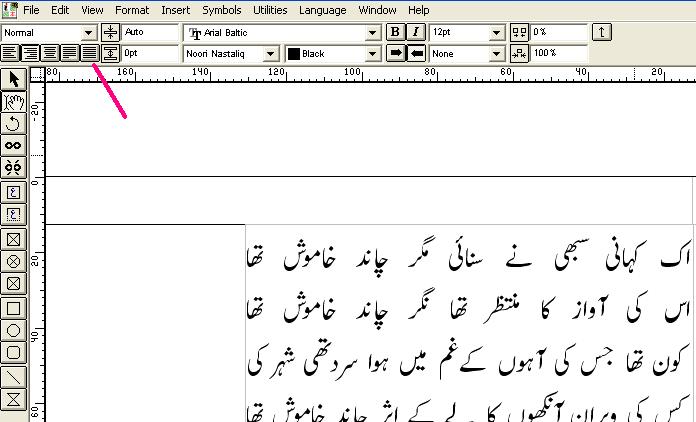The image size is (696, 422).
Task: Select the ellipse shape tool
Action: click(x=14, y=329)
